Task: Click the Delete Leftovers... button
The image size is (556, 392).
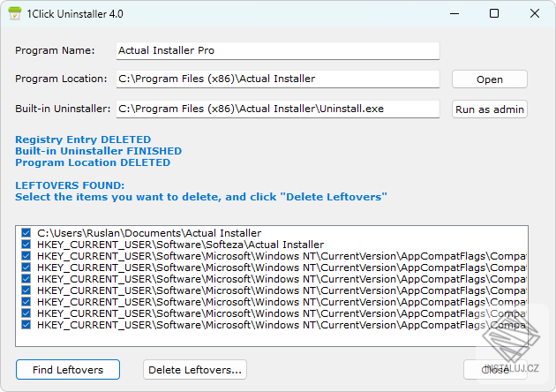Action: [x=195, y=370]
